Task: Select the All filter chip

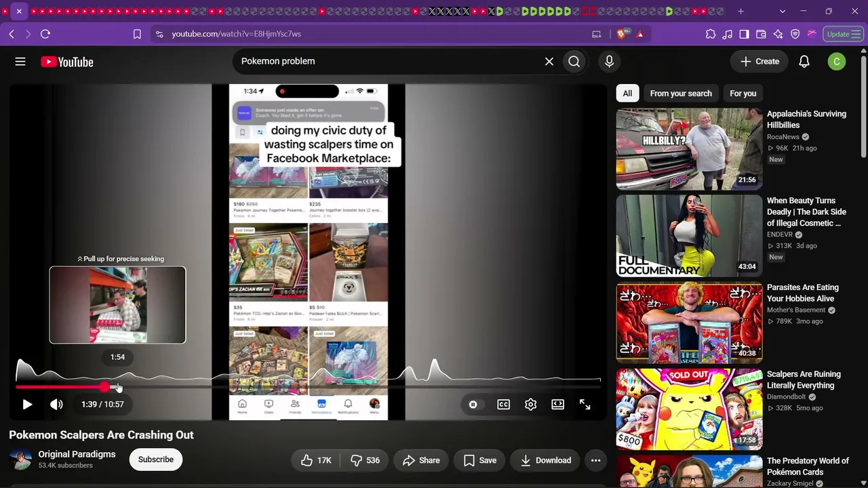Action: 627,94
